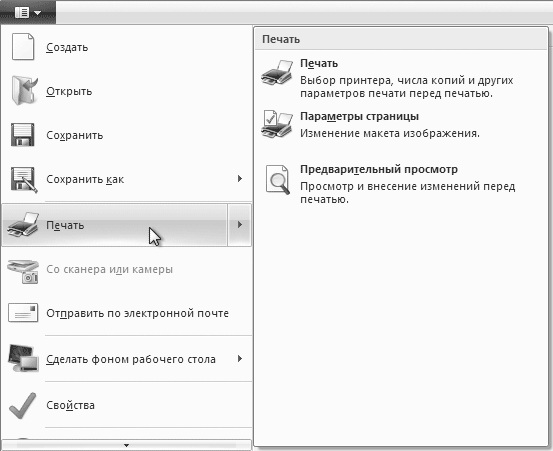This screenshot has width=553, height=451.
Task: Click the magnifier page icon for Предварительный просмотр
Action: [x=278, y=179]
